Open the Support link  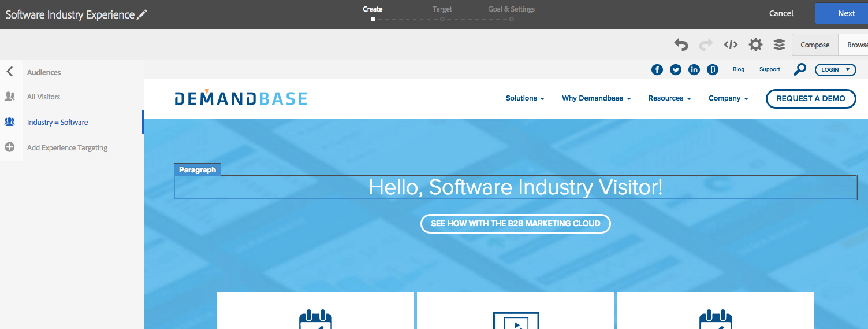pos(770,69)
